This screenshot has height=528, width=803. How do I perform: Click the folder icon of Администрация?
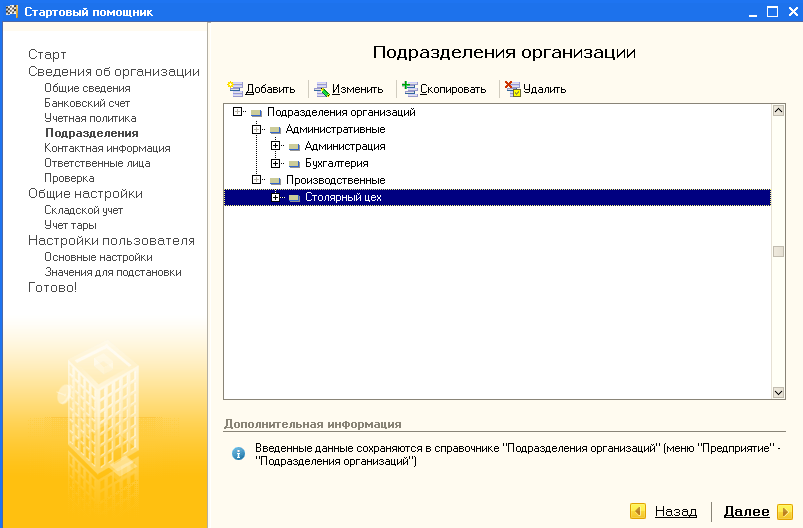tap(294, 147)
